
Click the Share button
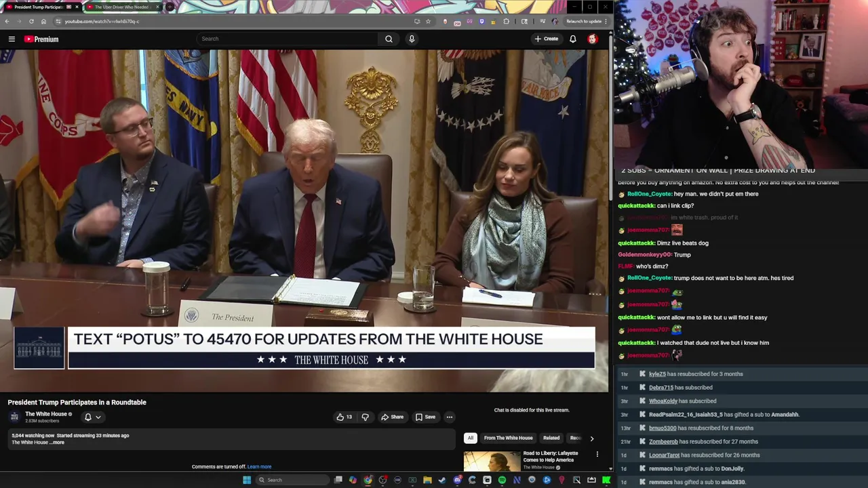pos(393,417)
